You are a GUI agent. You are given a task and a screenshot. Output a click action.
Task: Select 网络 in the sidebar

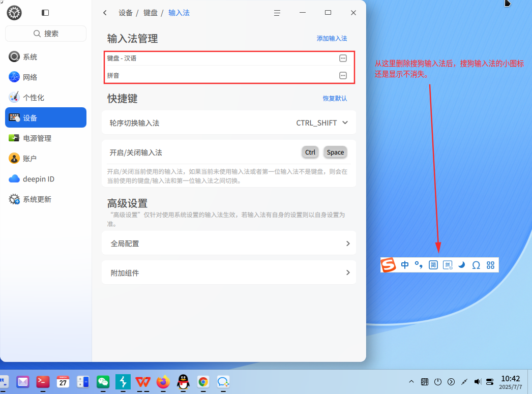click(46, 77)
